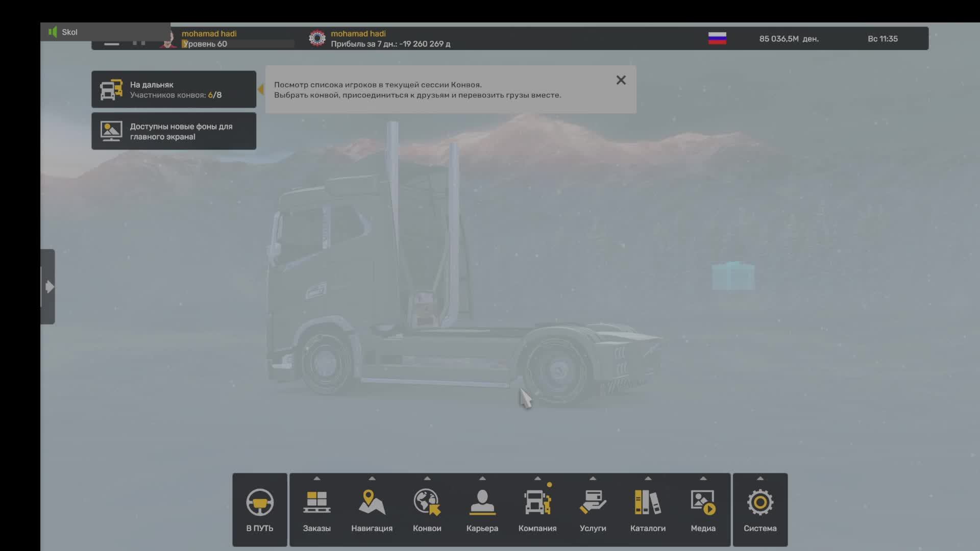Click the mohamad hadi driver name
The height and width of the screenshot is (551, 980).
point(209,34)
